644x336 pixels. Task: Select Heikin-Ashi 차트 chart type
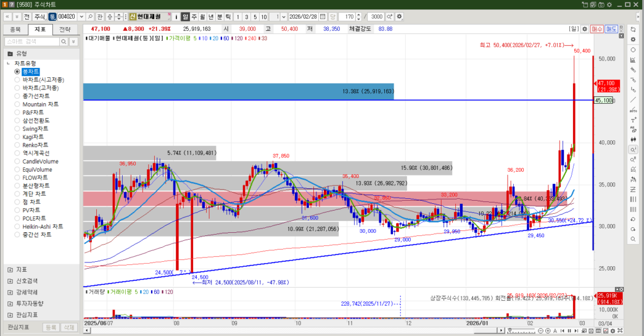(x=42, y=227)
